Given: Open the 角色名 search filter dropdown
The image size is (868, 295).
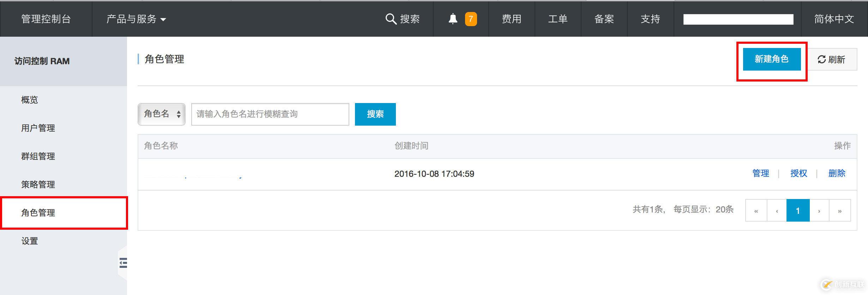Looking at the screenshot, I should click(x=162, y=114).
